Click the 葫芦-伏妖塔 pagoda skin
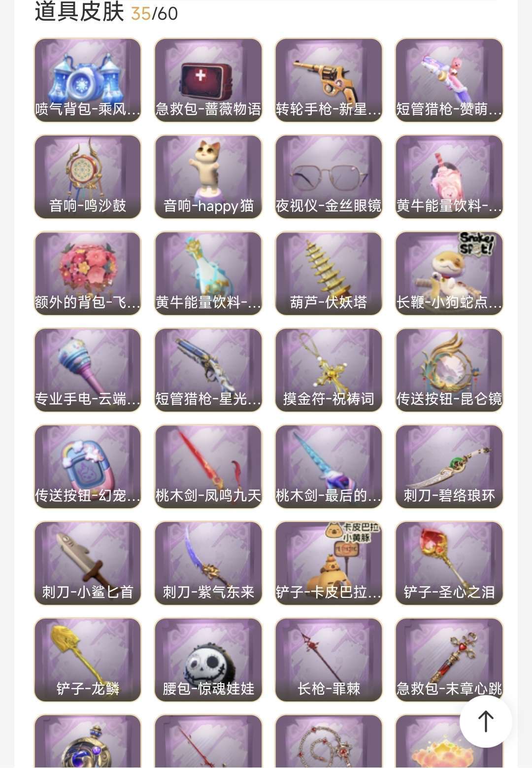532x768 pixels. [329, 273]
